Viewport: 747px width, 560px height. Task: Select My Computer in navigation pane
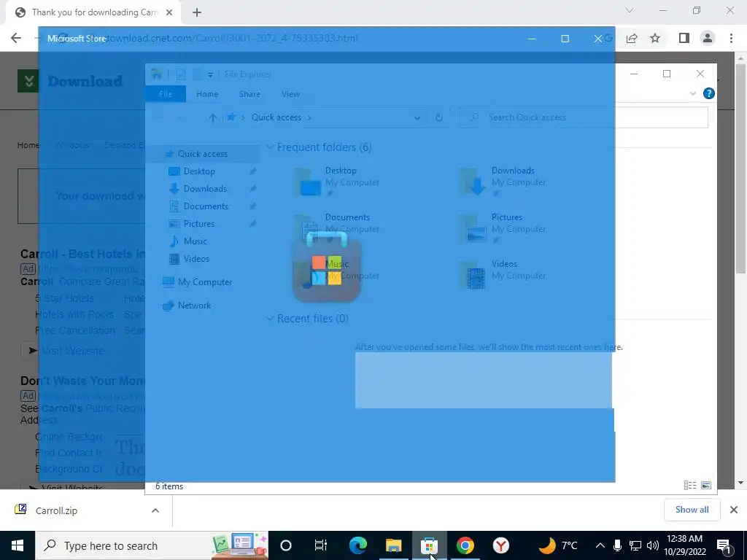(205, 282)
